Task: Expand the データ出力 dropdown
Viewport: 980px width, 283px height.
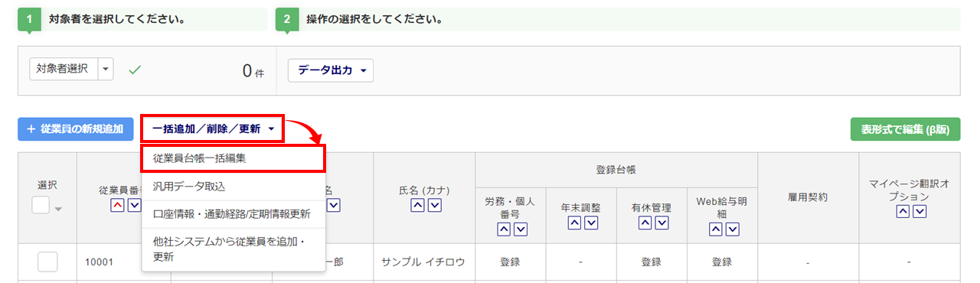Action: [x=331, y=70]
